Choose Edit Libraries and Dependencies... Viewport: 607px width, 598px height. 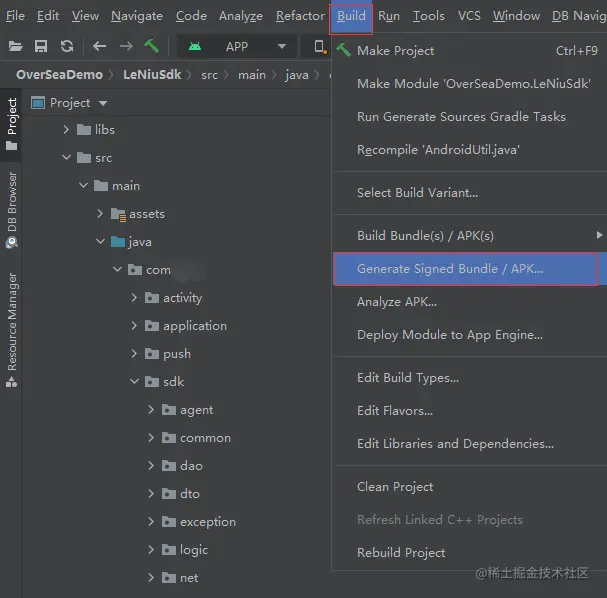(470, 443)
